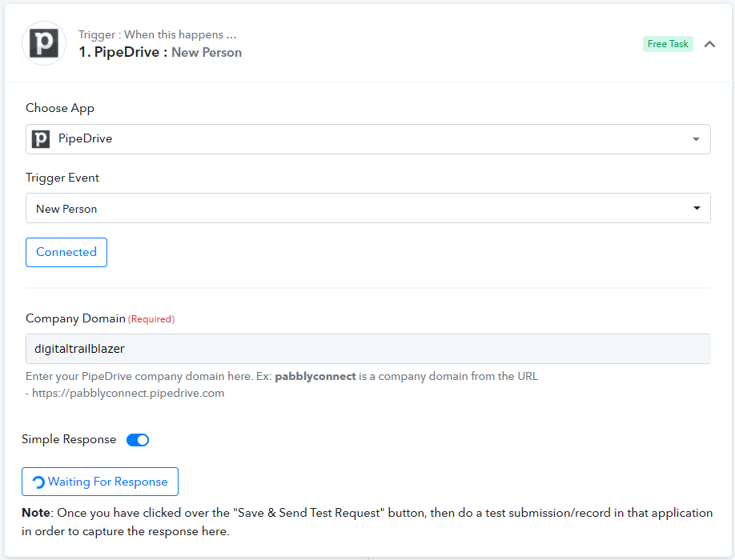
Task: Click the PipeDrive logo in the trigger header
Action: point(44,43)
